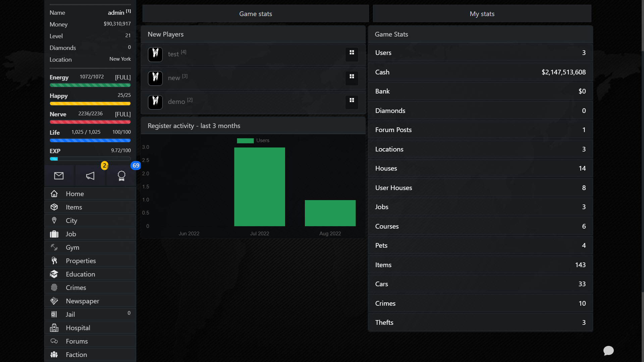Image resolution: width=644 pixels, height=362 pixels.
Task: Switch to the Game stats tab
Action: coord(255,14)
